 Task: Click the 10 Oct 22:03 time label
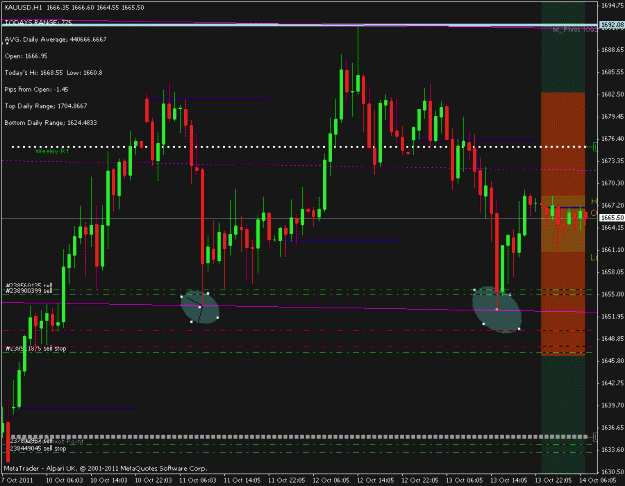(x=153, y=480)
